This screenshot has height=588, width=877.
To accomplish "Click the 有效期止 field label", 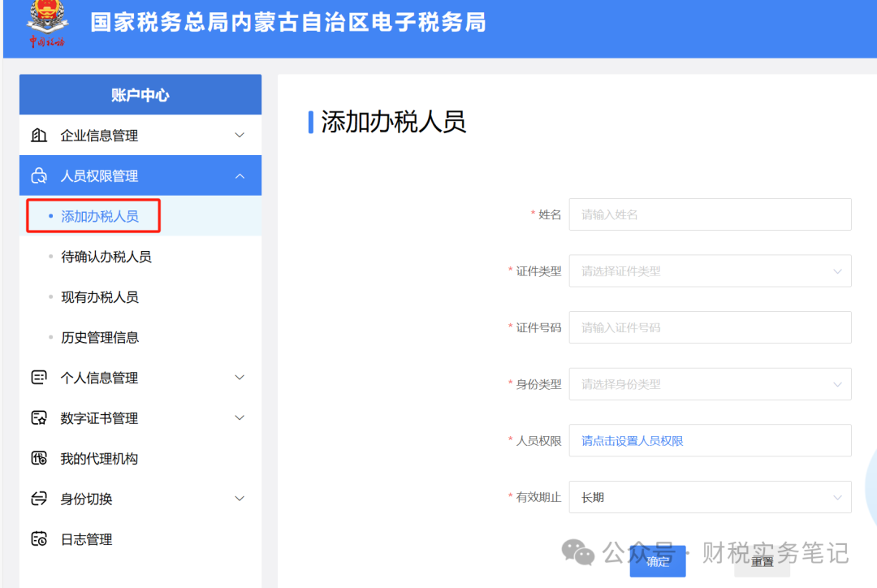I will (x=538, y=497).
